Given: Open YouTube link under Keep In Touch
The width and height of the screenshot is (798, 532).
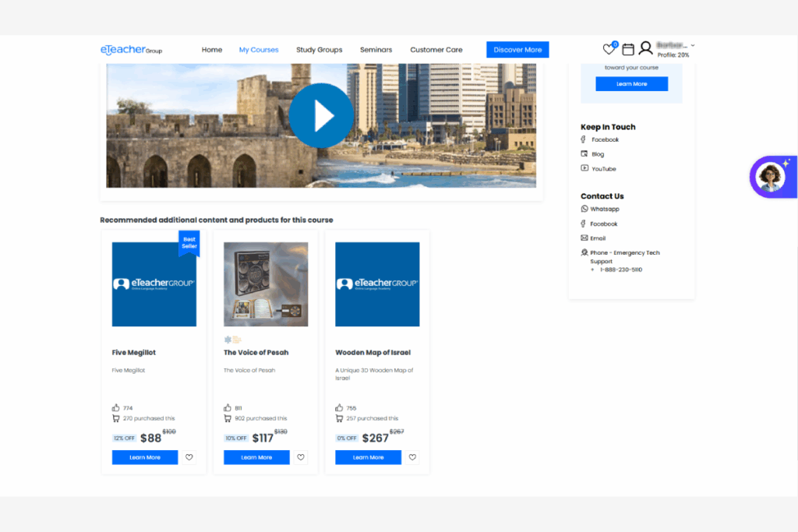Looking at the screenshot, I should coord(604,169).
